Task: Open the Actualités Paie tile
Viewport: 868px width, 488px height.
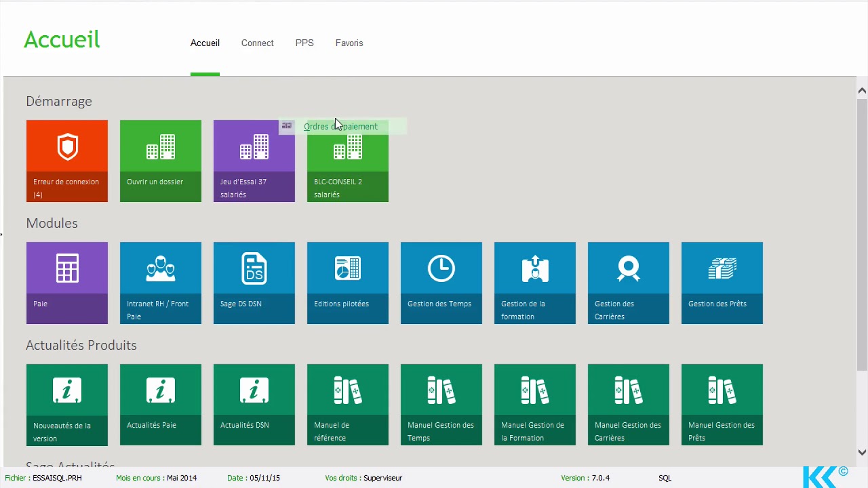Action: 161,405
